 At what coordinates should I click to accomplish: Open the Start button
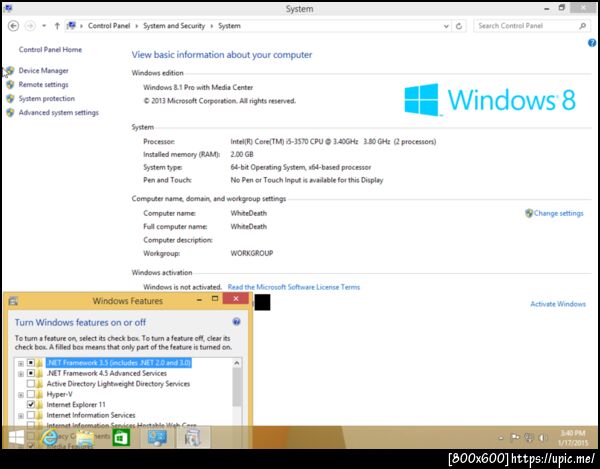tap(16, 438)
